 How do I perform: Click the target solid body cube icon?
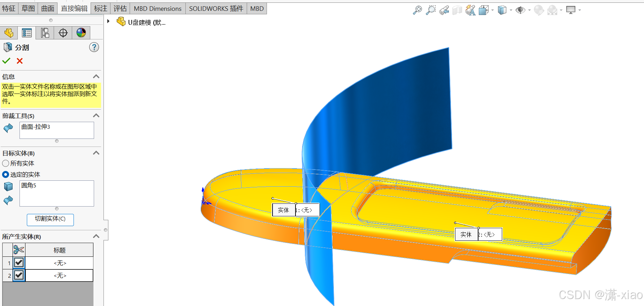tap(8, 186)
